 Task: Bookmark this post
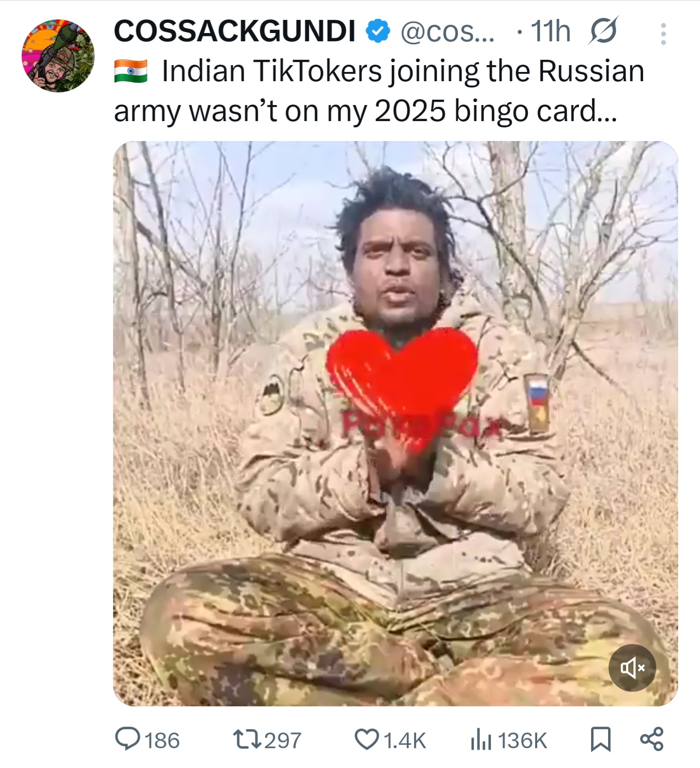point(600,739)
